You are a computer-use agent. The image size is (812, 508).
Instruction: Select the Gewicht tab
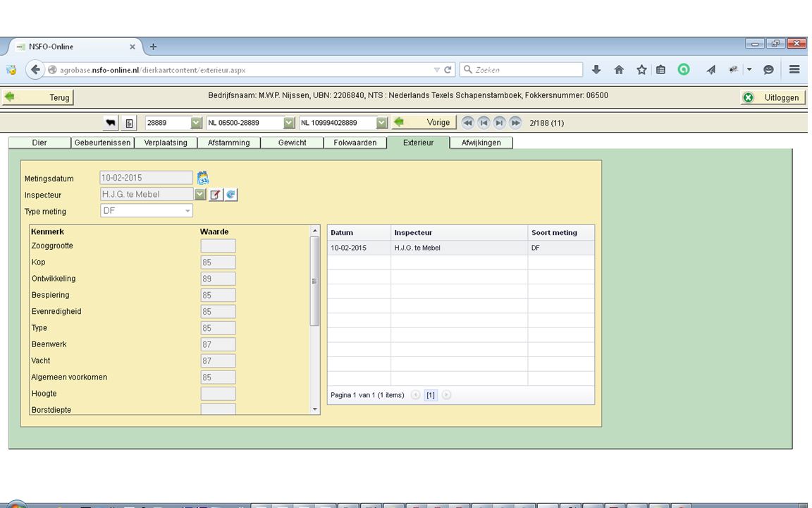coord(292,143)
